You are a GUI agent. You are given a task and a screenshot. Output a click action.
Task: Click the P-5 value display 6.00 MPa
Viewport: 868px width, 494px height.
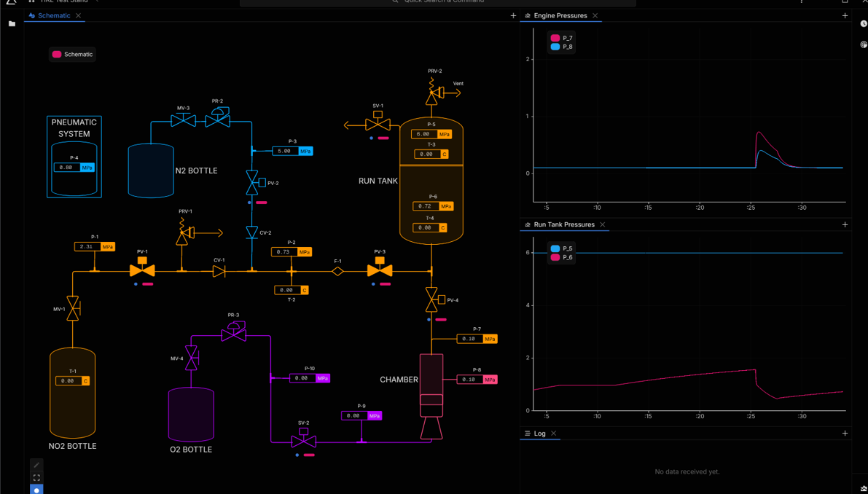(431, 134)
